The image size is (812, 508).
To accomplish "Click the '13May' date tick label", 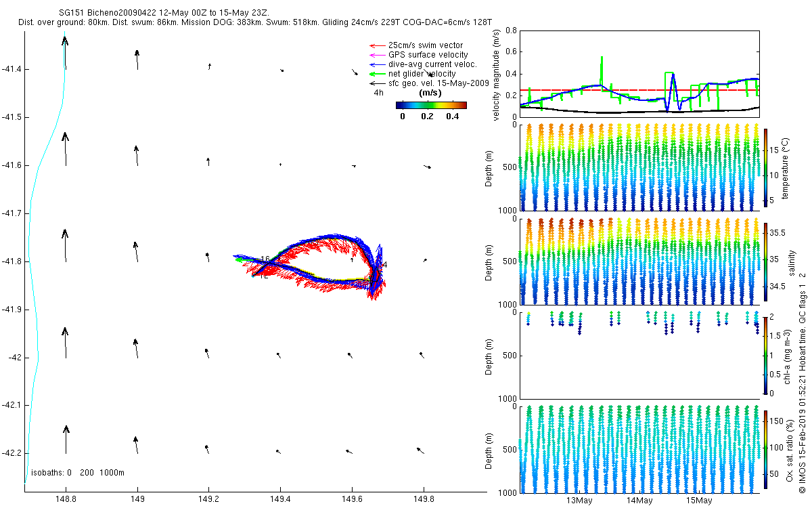I will (581, 501).
